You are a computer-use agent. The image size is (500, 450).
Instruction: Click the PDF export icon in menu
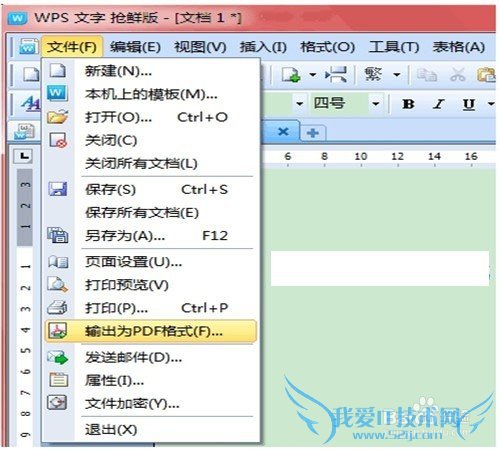[x=58, y=331]
